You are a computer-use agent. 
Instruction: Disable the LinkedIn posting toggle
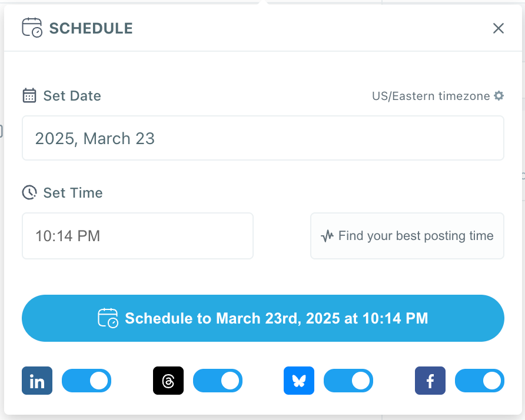(87, 381)
